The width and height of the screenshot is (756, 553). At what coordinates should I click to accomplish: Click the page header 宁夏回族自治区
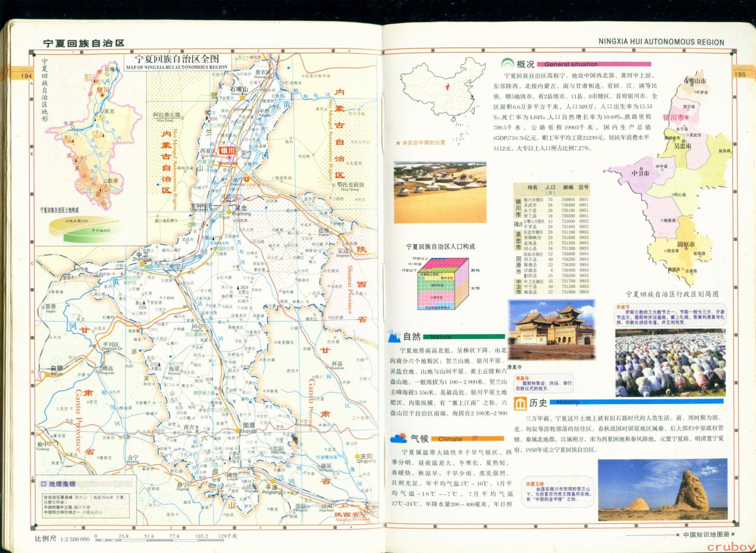83,44
